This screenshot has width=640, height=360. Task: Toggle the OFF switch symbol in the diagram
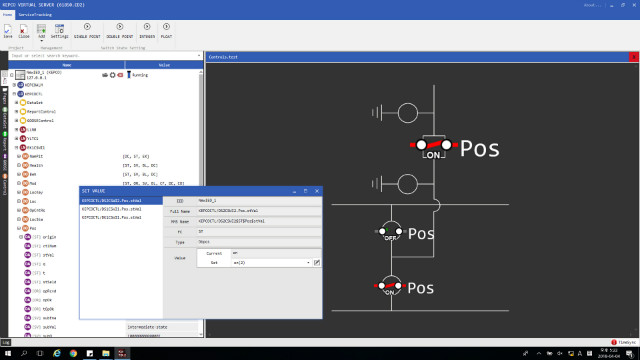click(x=391, y=232)
